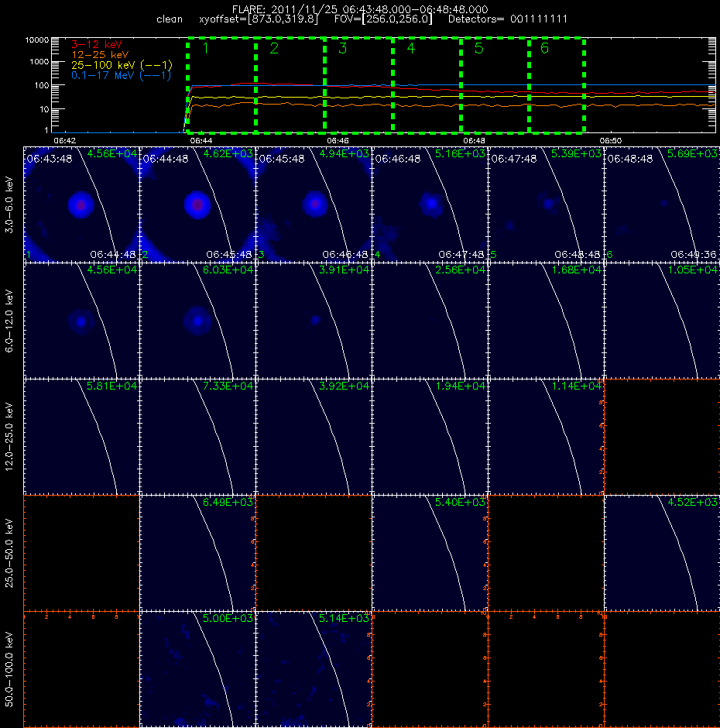This screenshot has width=720, height=728.
Task: Click the 100 count-rate axis label
Action: pos(41,85)
